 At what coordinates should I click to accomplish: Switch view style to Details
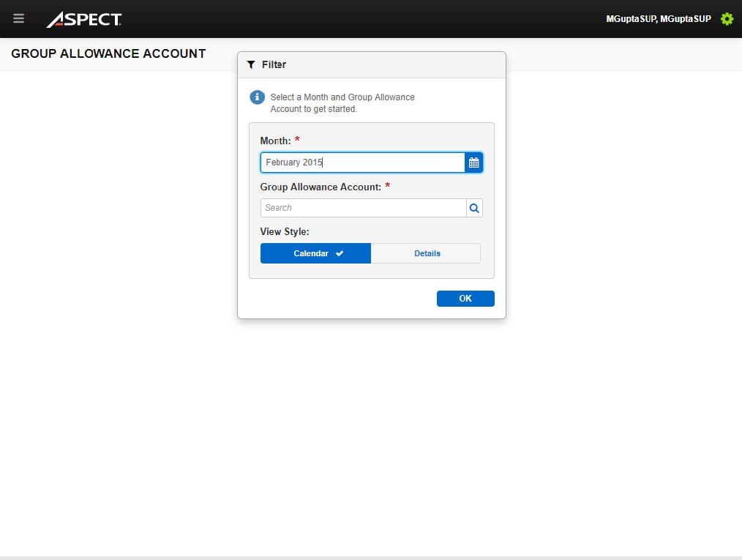click(427, 253)
